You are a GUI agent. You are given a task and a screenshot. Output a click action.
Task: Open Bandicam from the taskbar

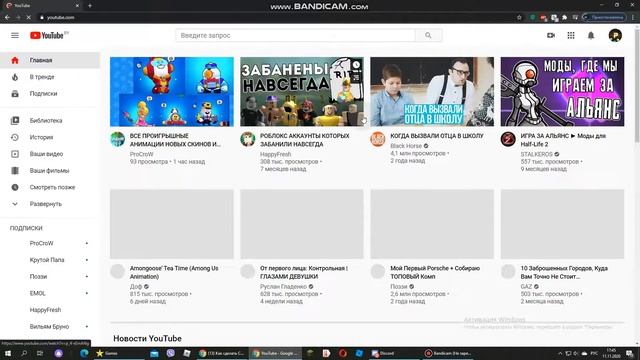point(447,353)
